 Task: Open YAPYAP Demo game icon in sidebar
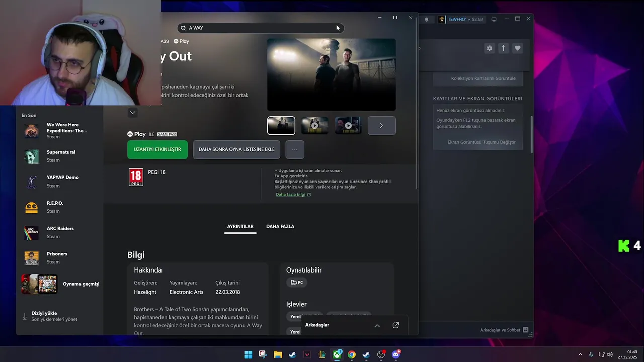[x=31, y=182]
